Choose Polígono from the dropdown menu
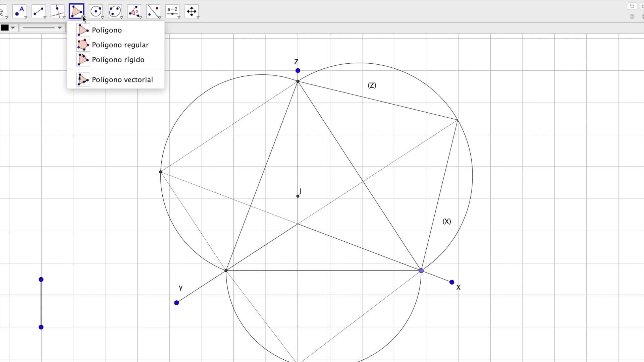This screenshot has width=644, height=362. (x=107, y=30)
